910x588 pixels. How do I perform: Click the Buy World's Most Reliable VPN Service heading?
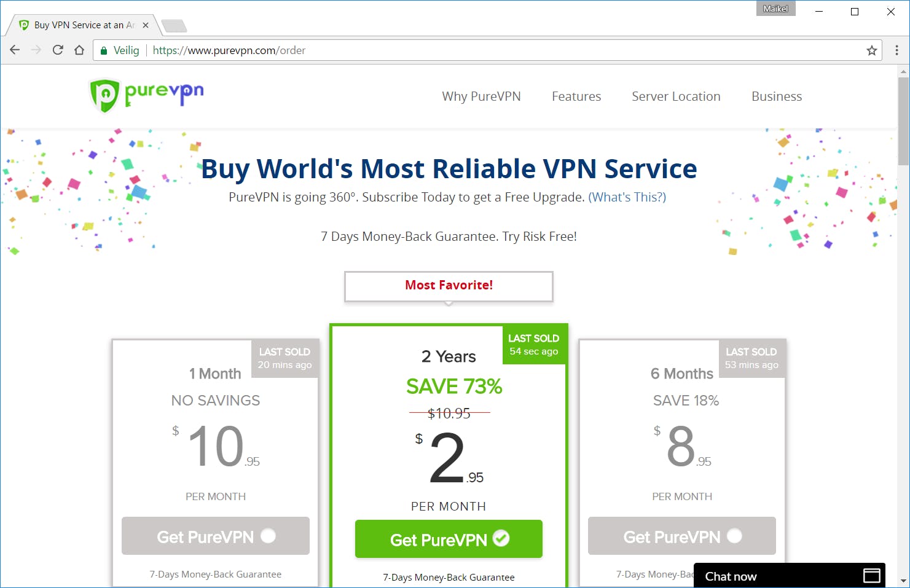pyautogui.click(x=449, y=169)
